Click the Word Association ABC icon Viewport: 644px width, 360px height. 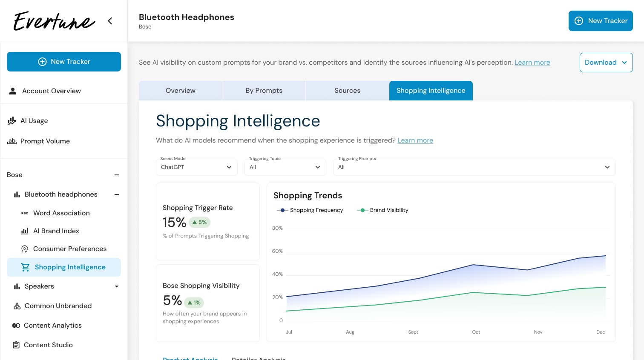(25, 213)
